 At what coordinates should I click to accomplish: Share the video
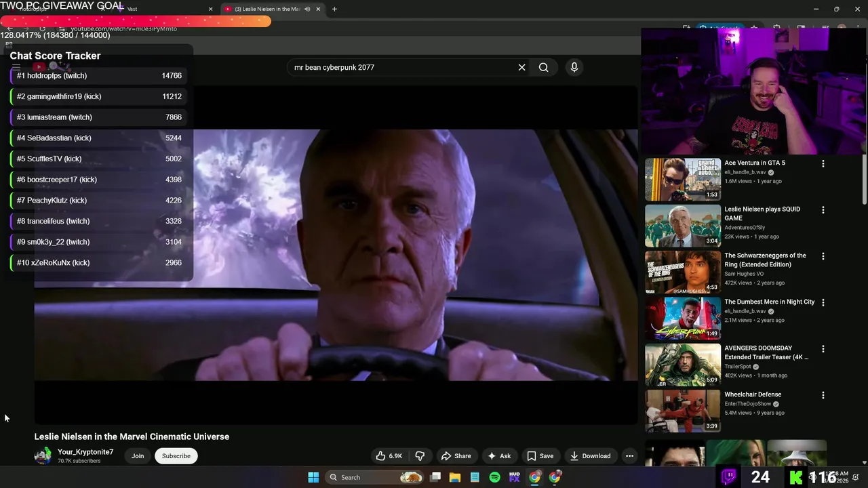point(456,456)
